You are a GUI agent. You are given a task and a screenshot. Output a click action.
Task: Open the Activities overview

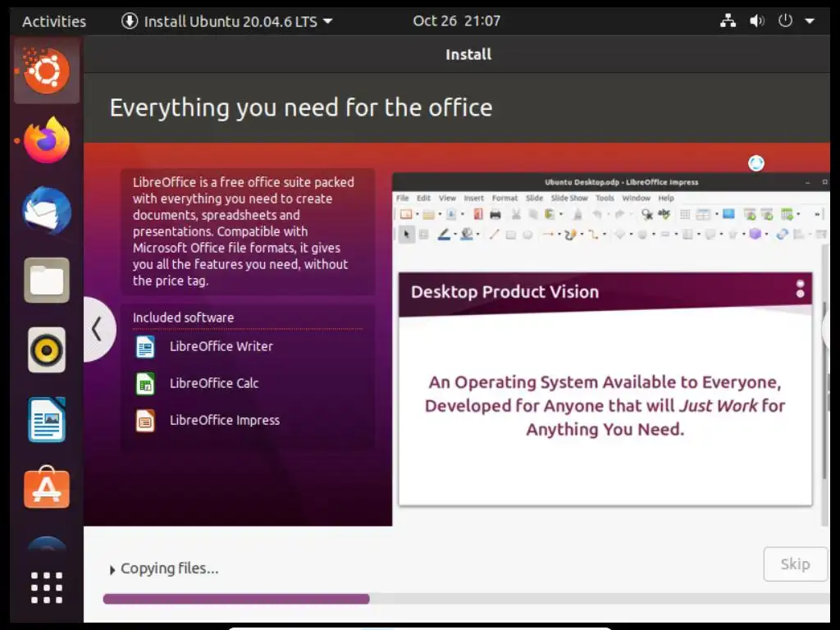pyautogui.click(x=54, y=21)
